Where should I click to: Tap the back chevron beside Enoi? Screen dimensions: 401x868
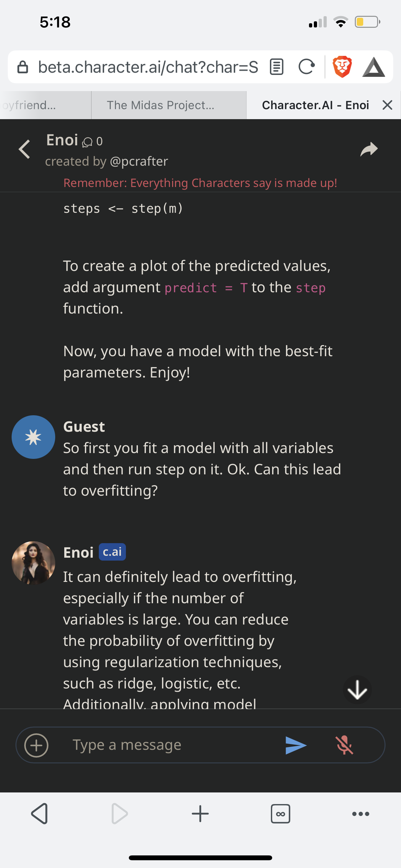[x=24, y=149]
